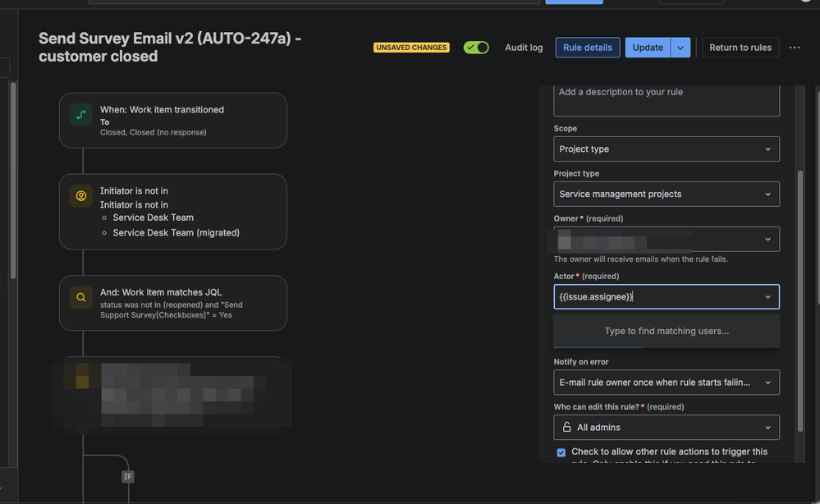Switch to the Audit log view

pos(523,47)
